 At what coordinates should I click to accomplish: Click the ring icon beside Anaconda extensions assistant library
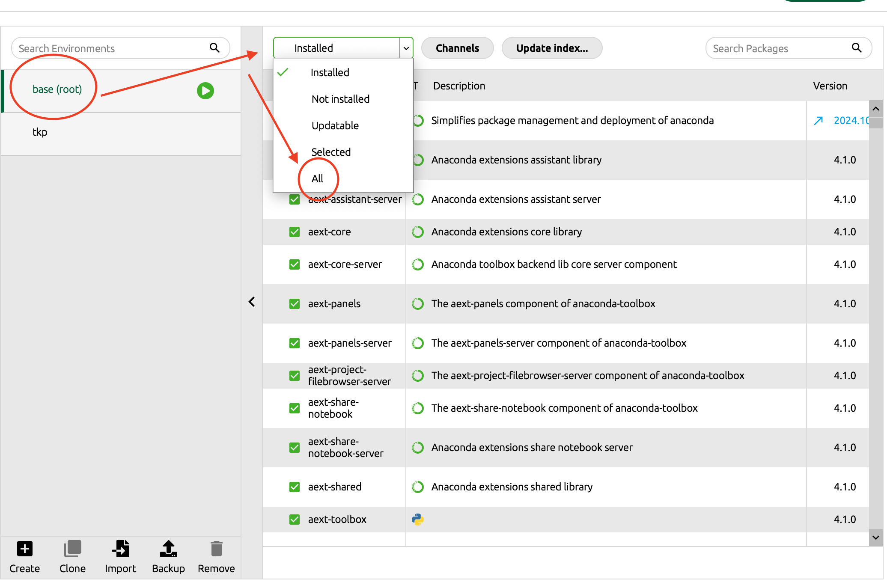coord(419,160)
